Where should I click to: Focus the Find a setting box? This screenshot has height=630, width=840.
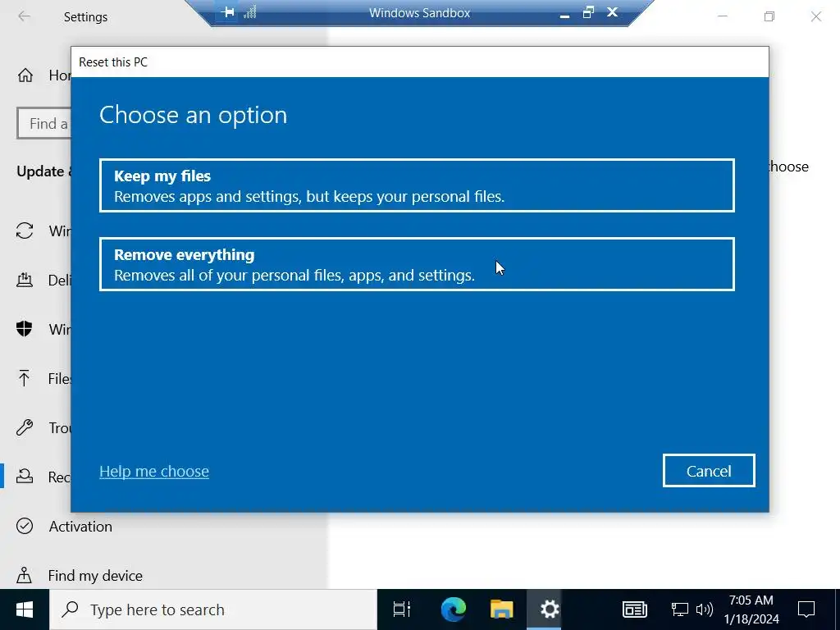44,123
